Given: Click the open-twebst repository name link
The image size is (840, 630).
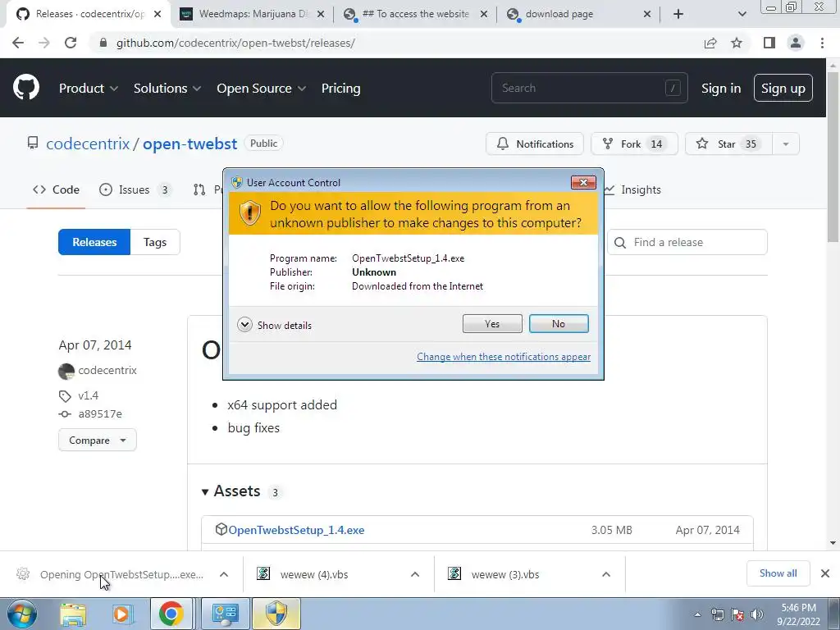Looking at the screenshot, I should coord(189,144).
